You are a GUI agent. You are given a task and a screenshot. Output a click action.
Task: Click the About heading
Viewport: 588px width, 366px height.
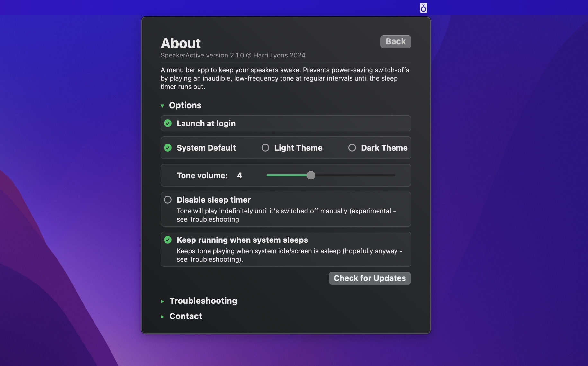click(x=181, y=43)
